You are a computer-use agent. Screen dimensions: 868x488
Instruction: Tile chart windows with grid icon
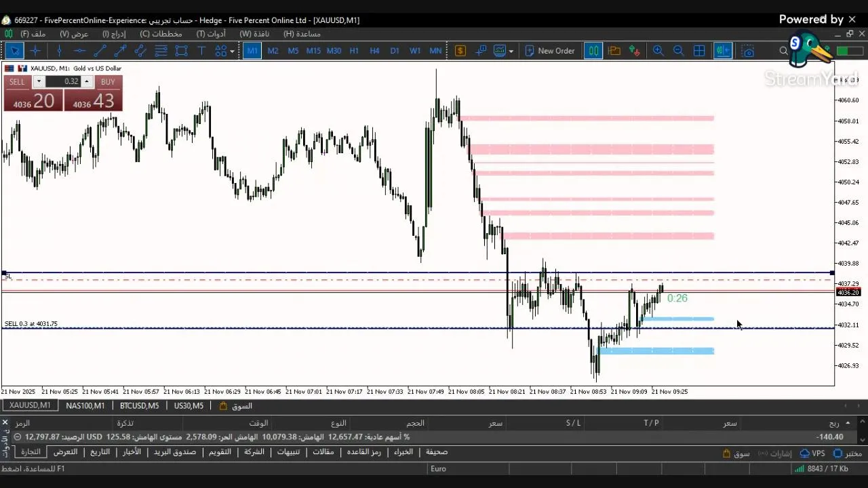point(699,51)
